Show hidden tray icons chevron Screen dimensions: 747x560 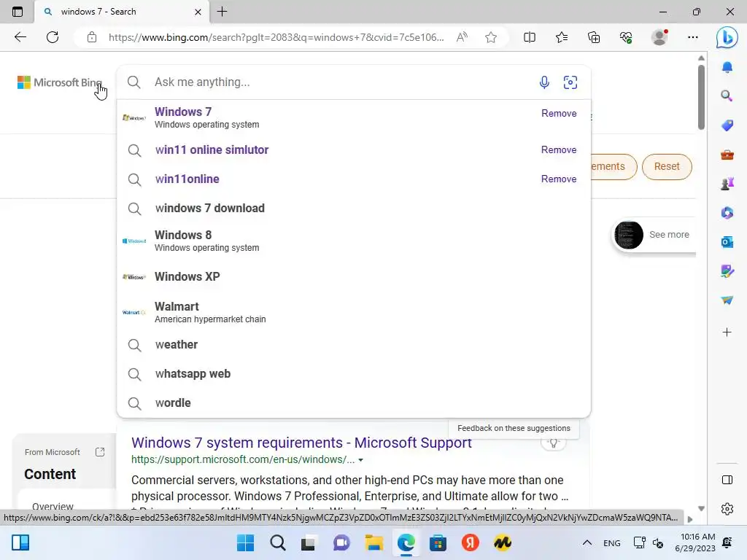coord(587,542)
